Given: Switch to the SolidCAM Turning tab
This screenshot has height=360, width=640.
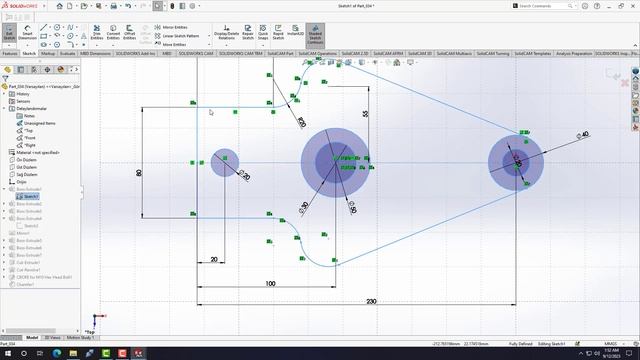Looking at the screenshot, I should [x=493, y=53].
